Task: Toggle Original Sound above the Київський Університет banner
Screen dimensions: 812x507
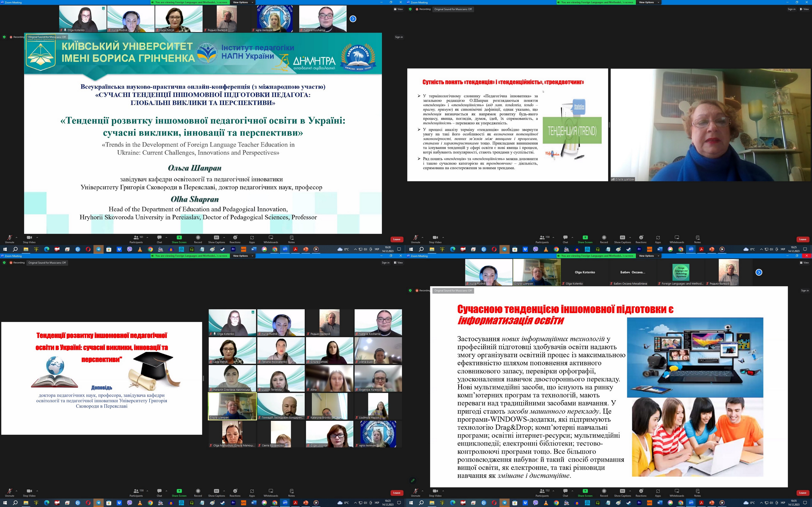Action: click(x=47, y=37)
